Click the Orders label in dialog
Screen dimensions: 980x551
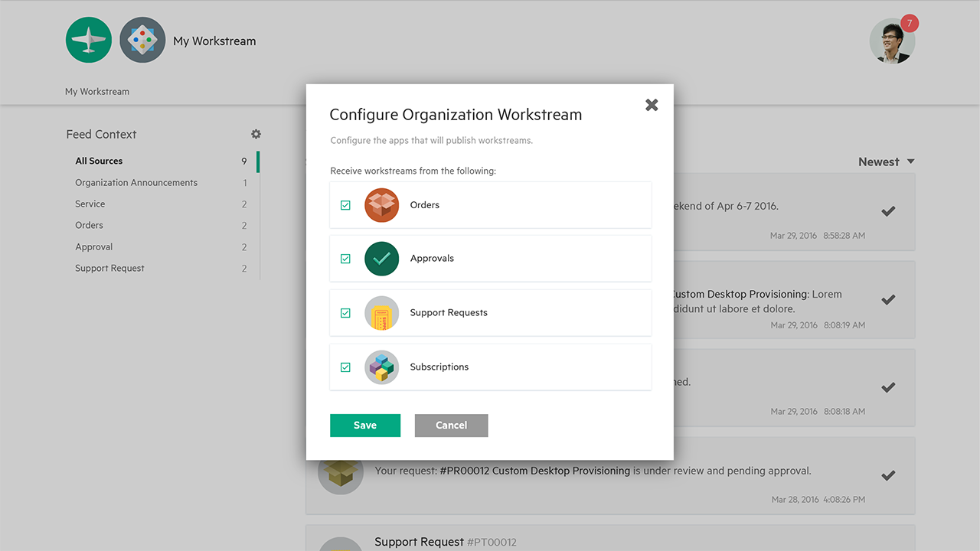[425, 205]
